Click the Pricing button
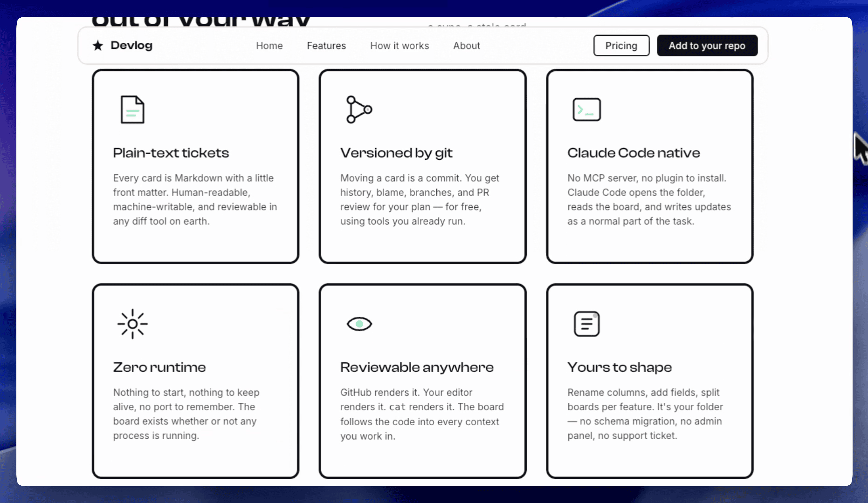Viewport: 868px width, 503px height. coord(621,46)
